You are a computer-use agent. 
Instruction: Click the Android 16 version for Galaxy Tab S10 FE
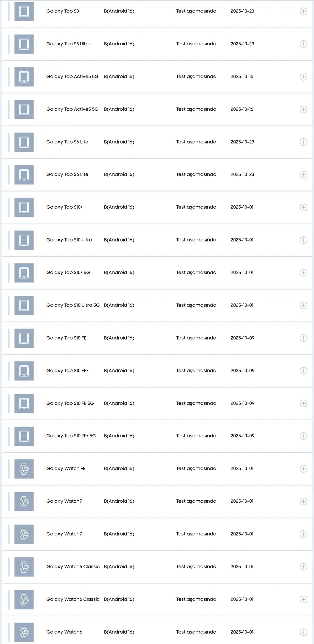pyautogui.click(x=119, y=338)
